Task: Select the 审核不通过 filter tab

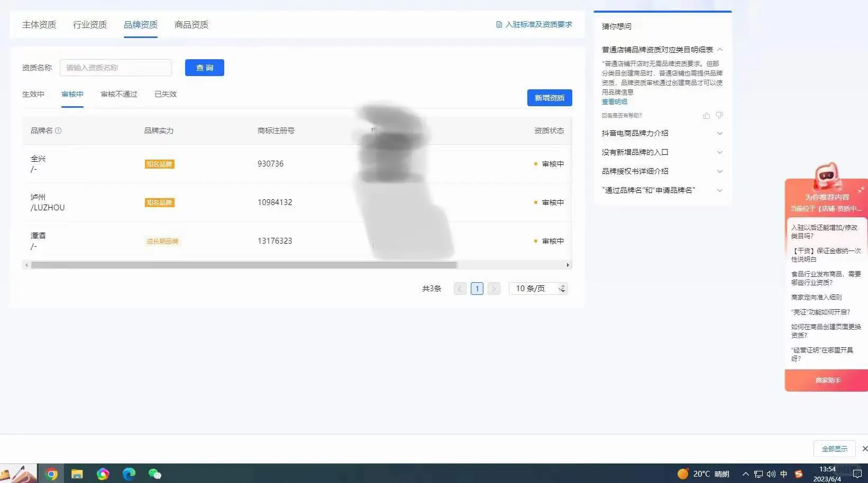Action: [x=118, y=94]
